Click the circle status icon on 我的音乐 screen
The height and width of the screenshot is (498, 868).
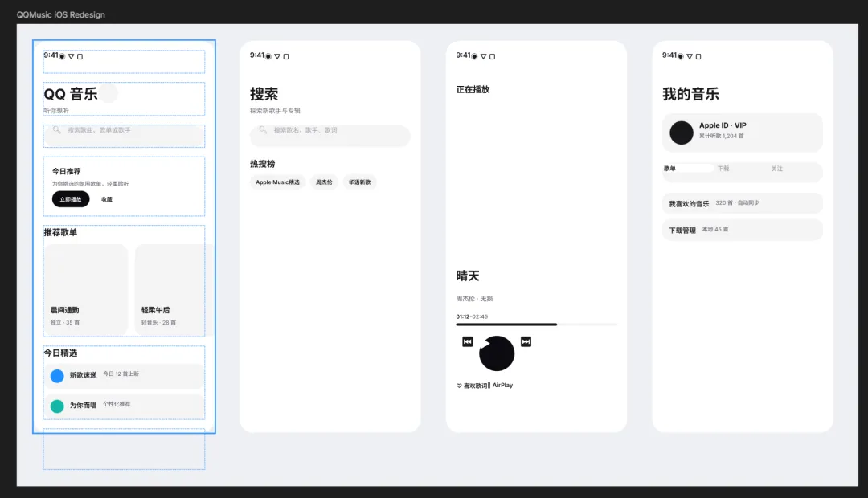(681, 56)
